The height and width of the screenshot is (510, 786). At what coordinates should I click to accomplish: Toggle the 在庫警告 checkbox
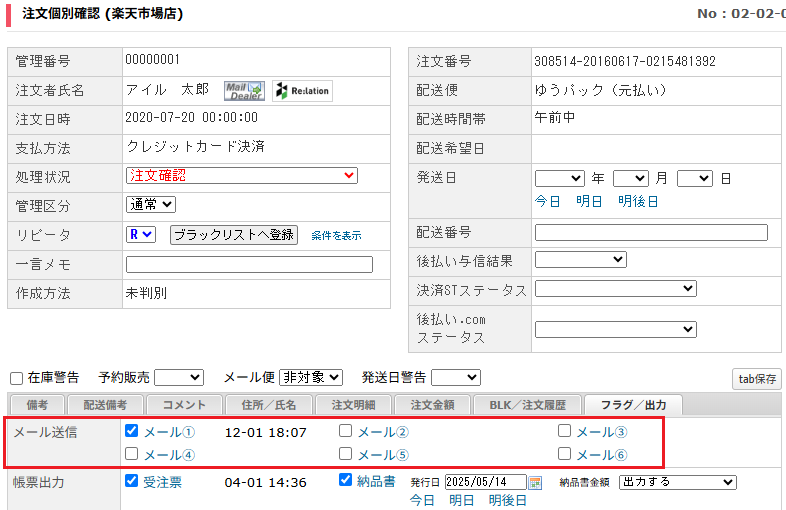(x=17, y=378)
